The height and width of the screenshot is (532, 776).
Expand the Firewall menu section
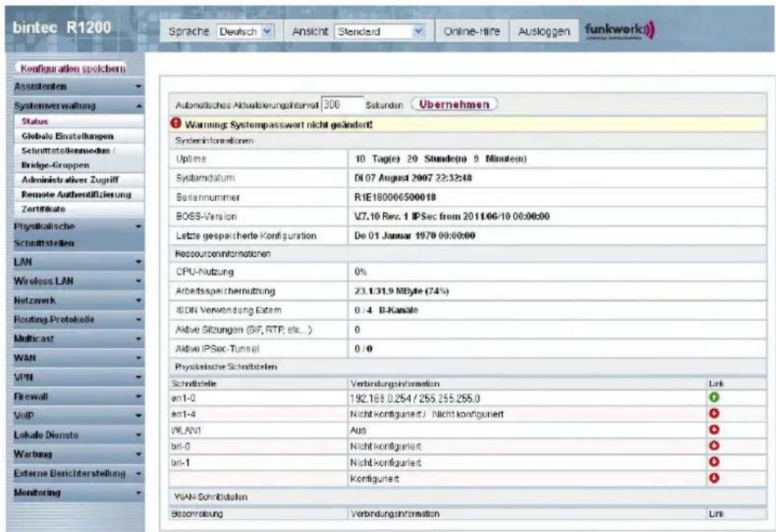77,397
